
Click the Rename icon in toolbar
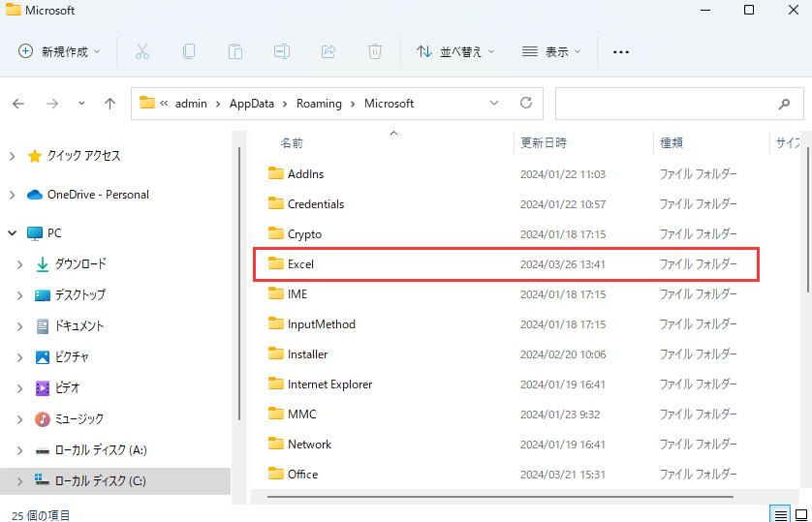pos(282,51)
